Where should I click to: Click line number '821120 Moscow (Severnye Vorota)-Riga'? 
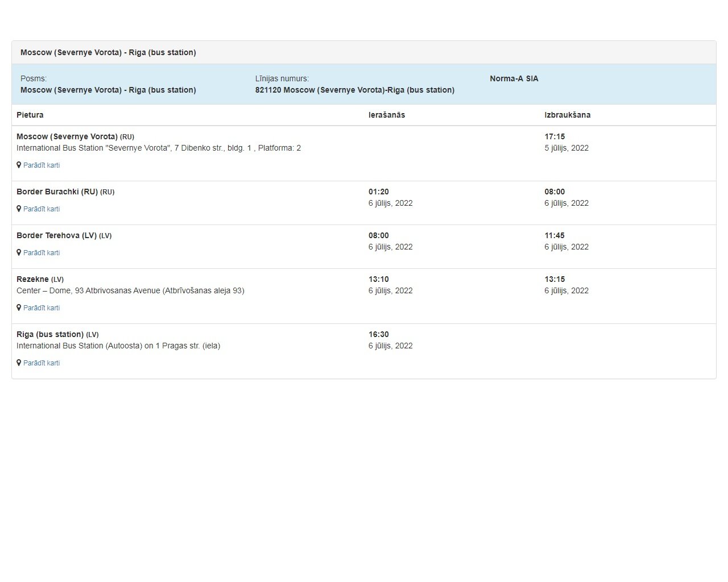(x=355, y=90)
